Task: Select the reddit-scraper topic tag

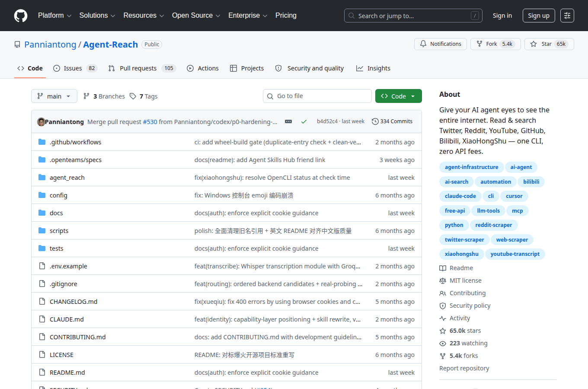Action: 493,225
